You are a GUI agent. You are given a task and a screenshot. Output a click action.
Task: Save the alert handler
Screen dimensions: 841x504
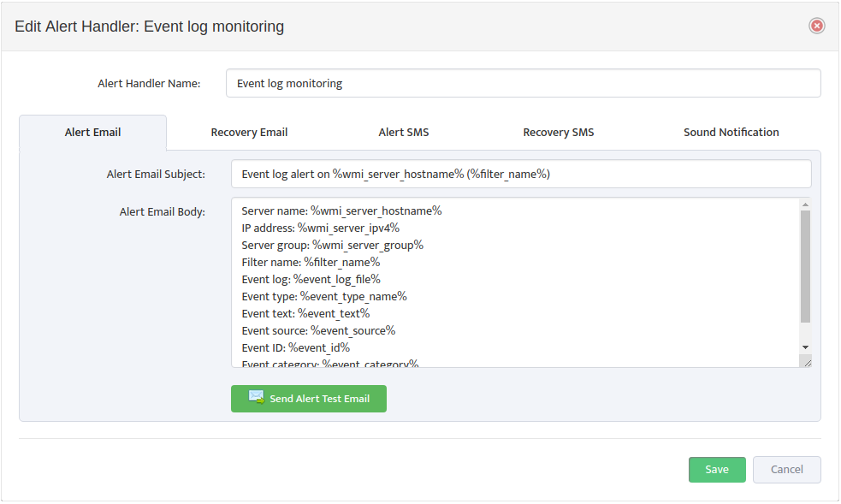tap(717, 470)
